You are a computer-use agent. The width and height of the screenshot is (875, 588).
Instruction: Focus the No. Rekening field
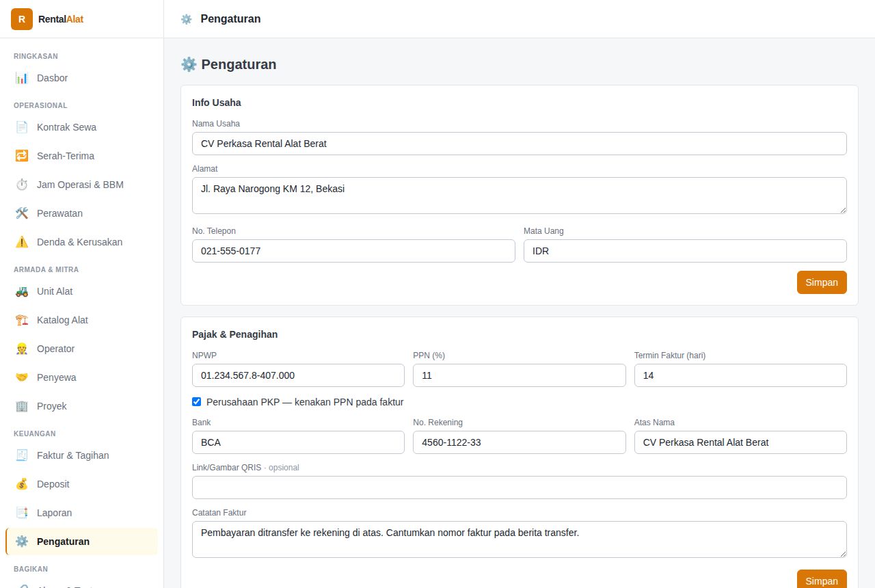click(520, 442)
